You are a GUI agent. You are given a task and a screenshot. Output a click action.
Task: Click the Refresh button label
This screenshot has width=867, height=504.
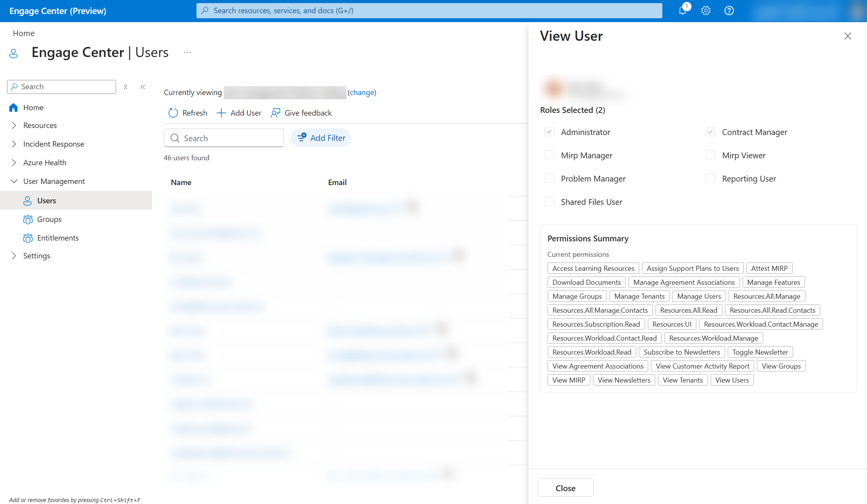tap(195, 113)
